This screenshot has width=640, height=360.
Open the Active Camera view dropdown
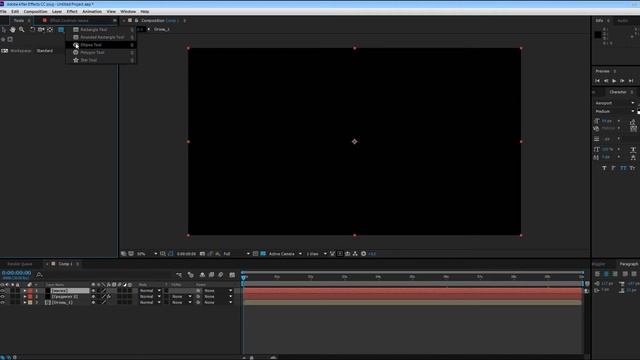point(285,254)
